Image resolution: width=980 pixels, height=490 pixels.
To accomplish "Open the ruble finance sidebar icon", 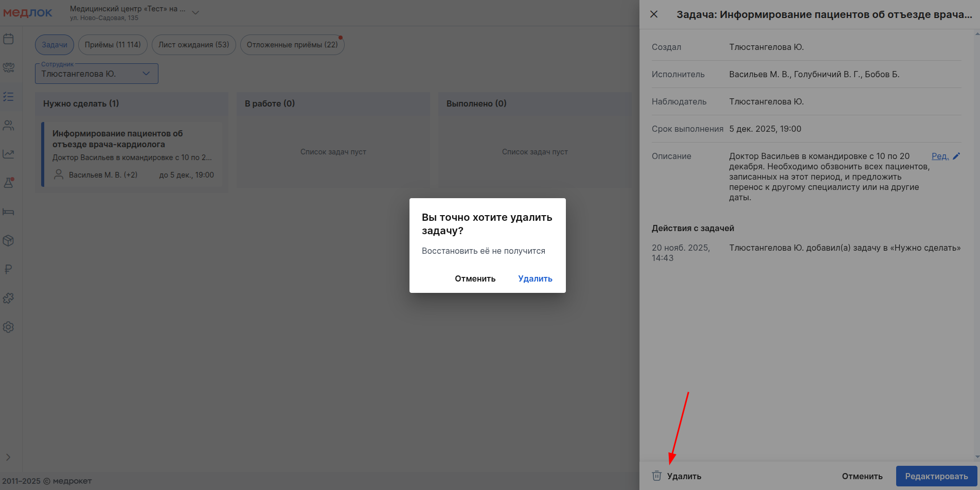I will 9,269.
